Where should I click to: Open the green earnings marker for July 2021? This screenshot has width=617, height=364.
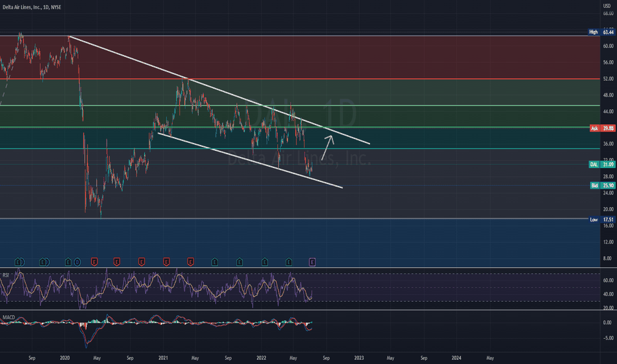[214, 261]
